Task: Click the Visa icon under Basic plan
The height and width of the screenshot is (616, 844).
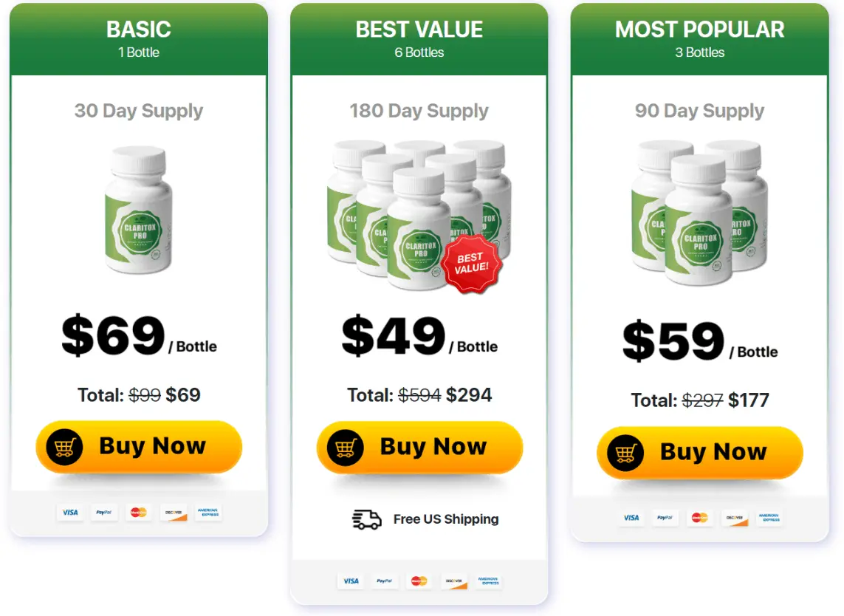Action: click(x=70, y=512)
